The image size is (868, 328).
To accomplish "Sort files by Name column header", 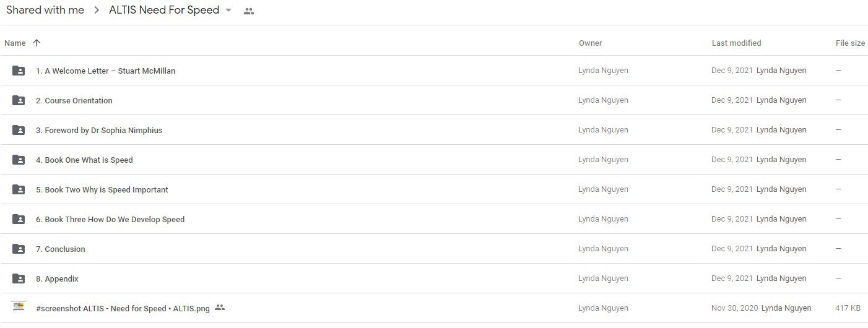I will point(15,43).
